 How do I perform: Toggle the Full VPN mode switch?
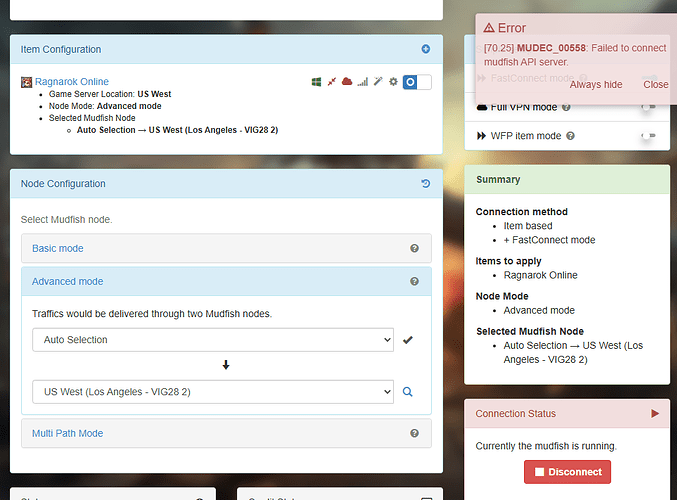point(649,107)
